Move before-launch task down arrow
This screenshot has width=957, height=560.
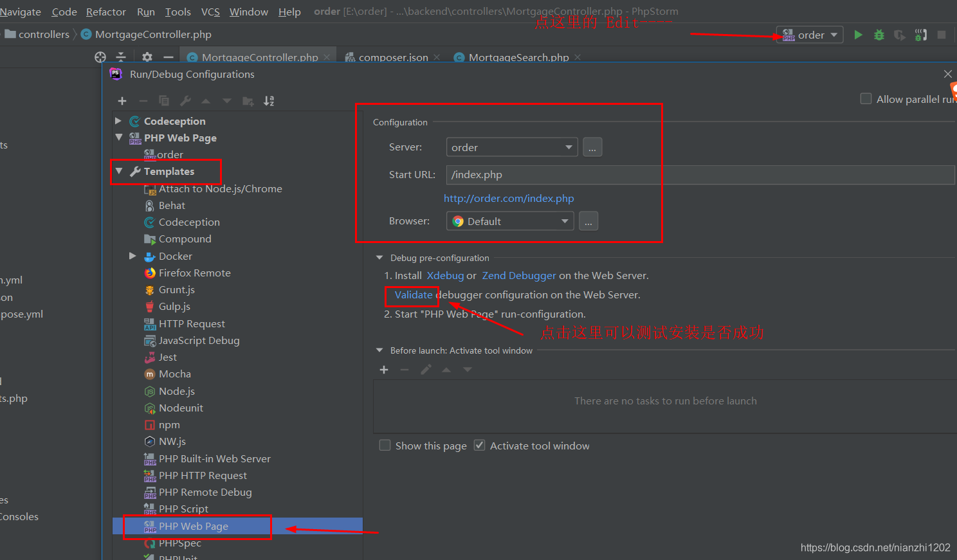click(x=468, y=370)
